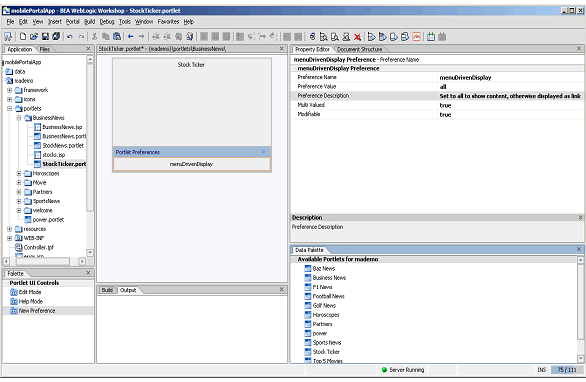Select Stock Ticker portlet in Data Palette
Viewport: 586px width, 382px height.
[322, 352]
